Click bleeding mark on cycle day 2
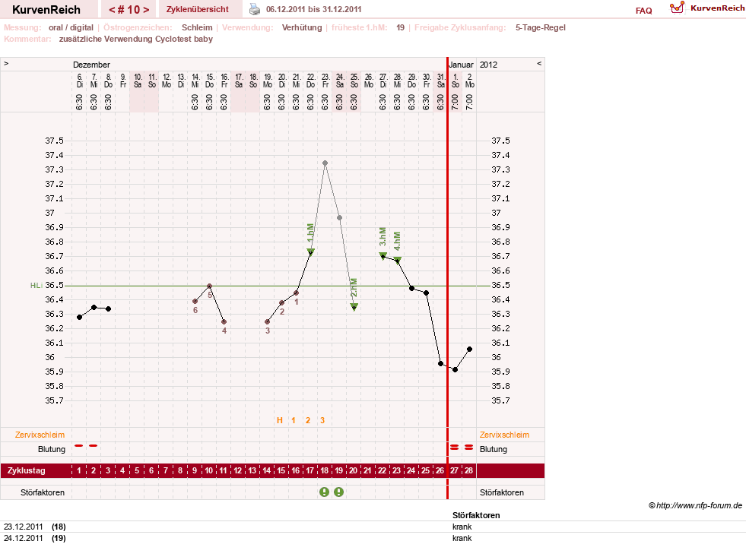The image size is (746, 560). click(94, 445)
